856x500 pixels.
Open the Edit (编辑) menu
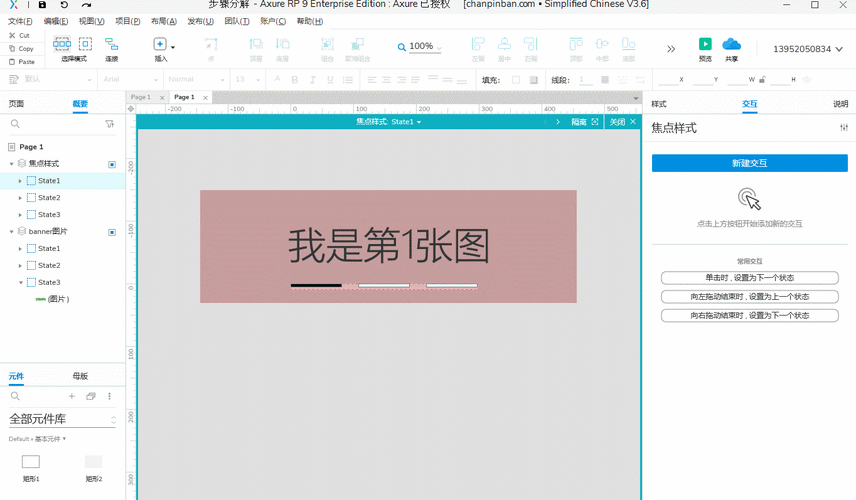56,21
